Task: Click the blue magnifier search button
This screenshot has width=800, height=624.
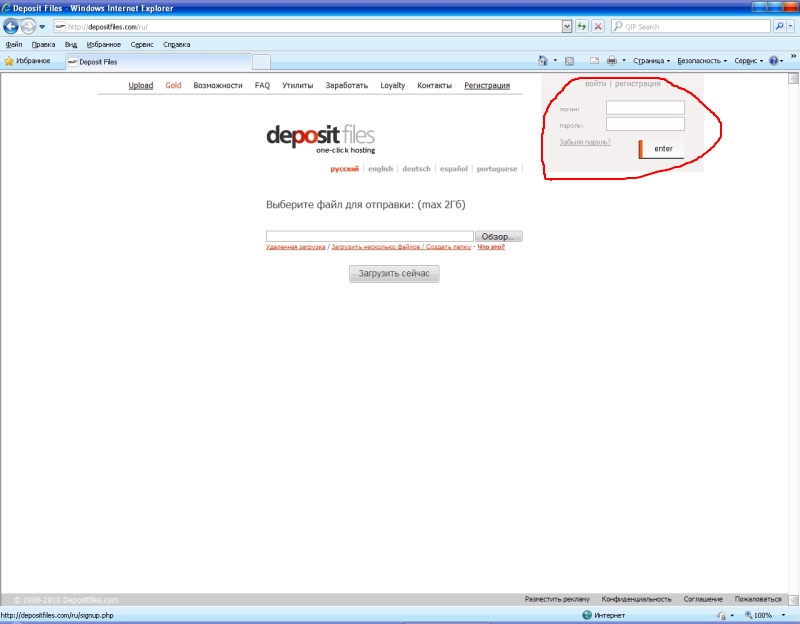Action: [x=779, y=27]
